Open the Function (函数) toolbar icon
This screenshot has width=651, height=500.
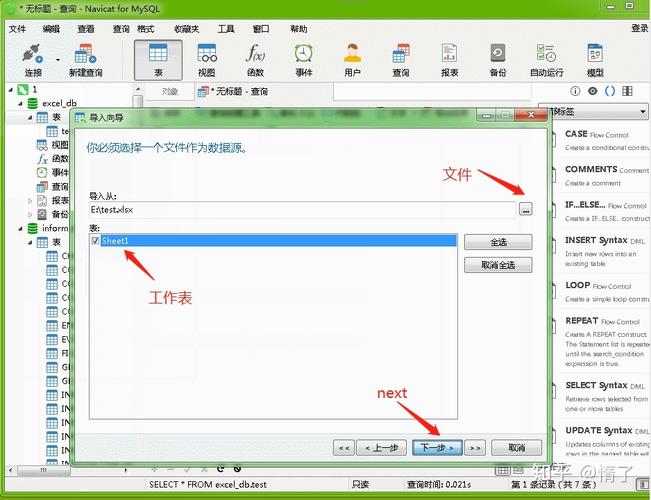click(255, 61)
